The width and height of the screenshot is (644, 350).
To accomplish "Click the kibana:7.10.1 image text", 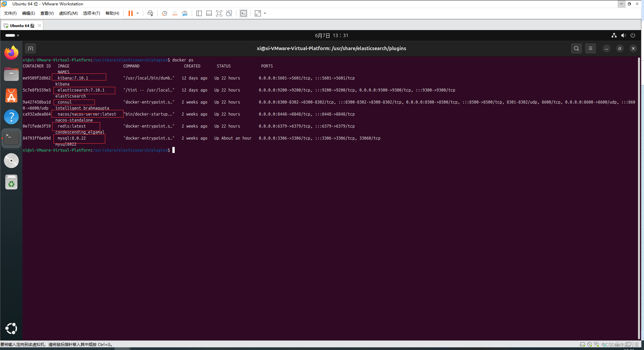I will pos(73,78).
